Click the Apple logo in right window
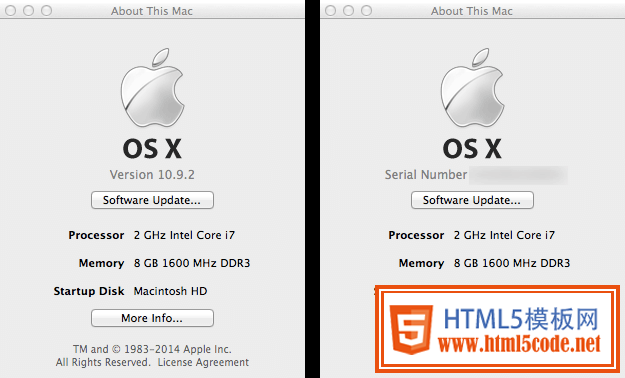The image size is (625, 378). [472, 88]
